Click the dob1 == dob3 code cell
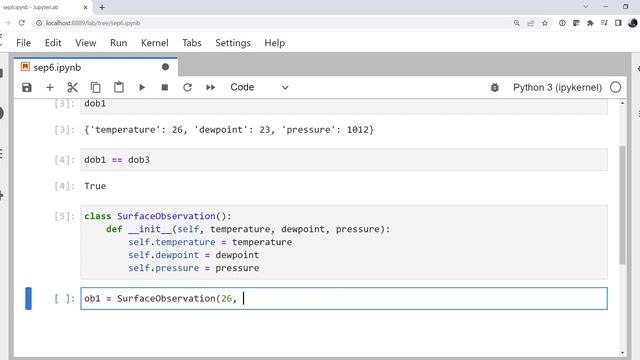The width and height of the screenshot is (640, 360). pos(344,160)
